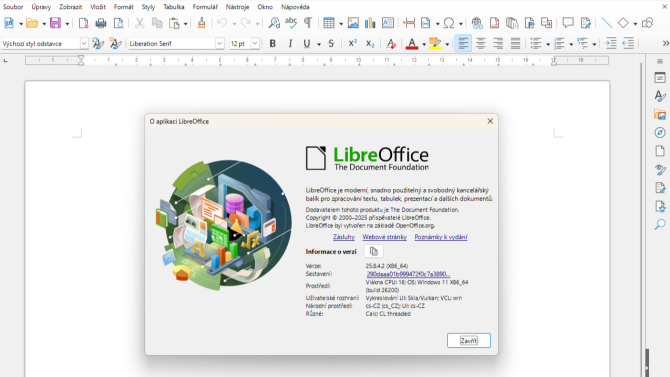This screenshot has height=377, width=670.
Task: Click the Insert Text Box icon
Action: pyautogui.click(x=388, y=23)
